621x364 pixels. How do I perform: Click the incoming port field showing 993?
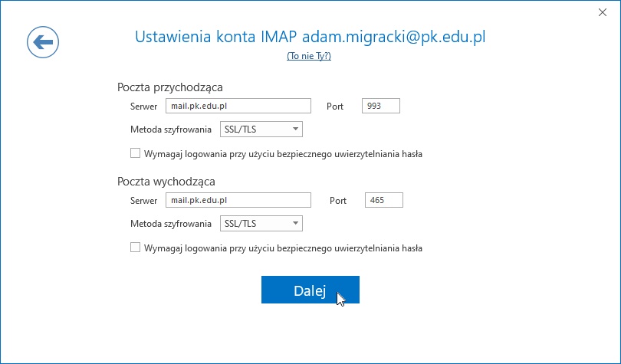tap(380, 106)
